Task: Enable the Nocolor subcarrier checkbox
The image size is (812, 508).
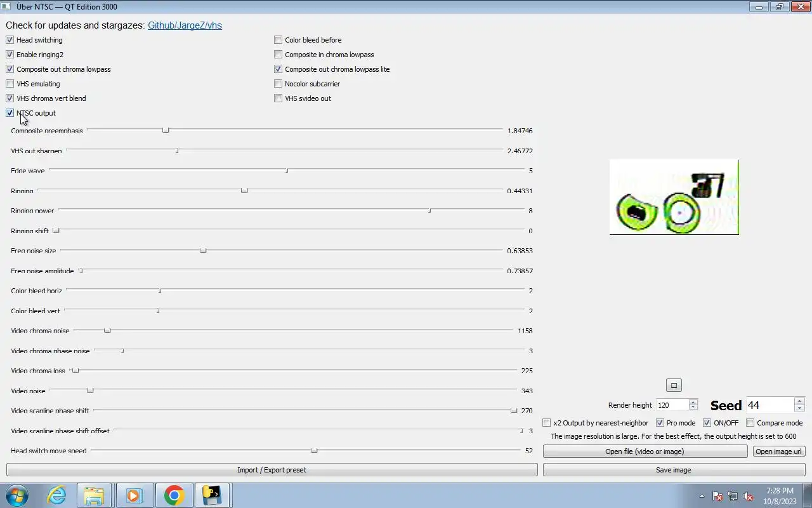Action: point(278,84)
